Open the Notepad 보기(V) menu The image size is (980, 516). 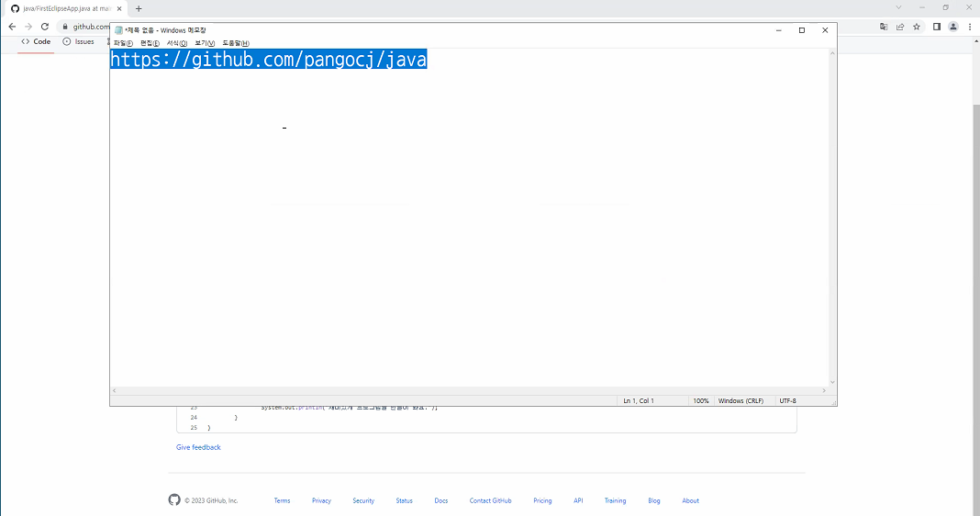tap(205, 43)
